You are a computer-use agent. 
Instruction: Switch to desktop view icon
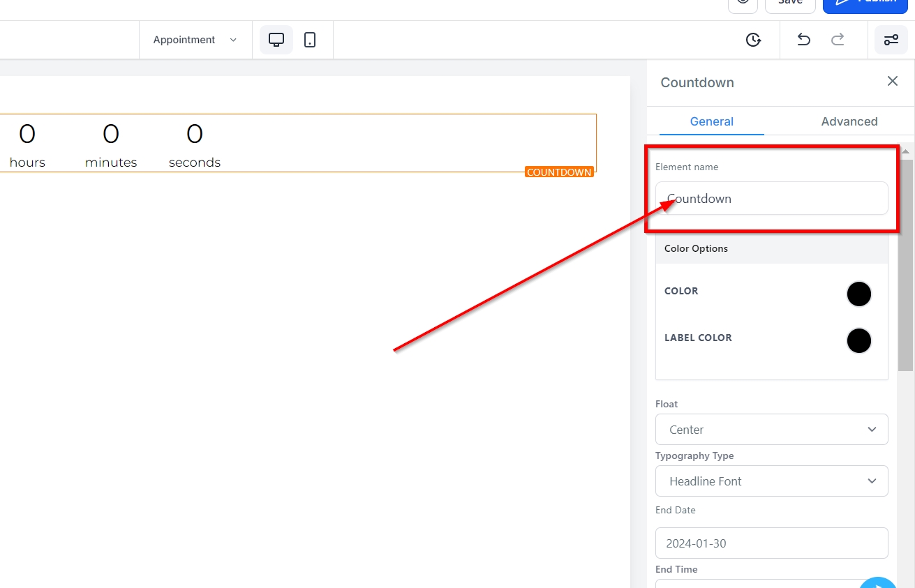click(x=276, y=40)
